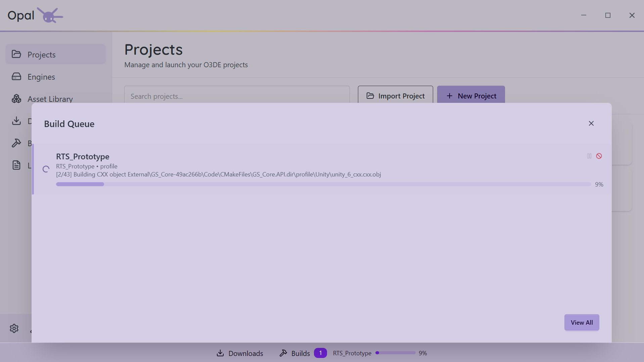
Task: Click the builds count badge showing 1
Action: pos(320,353)
